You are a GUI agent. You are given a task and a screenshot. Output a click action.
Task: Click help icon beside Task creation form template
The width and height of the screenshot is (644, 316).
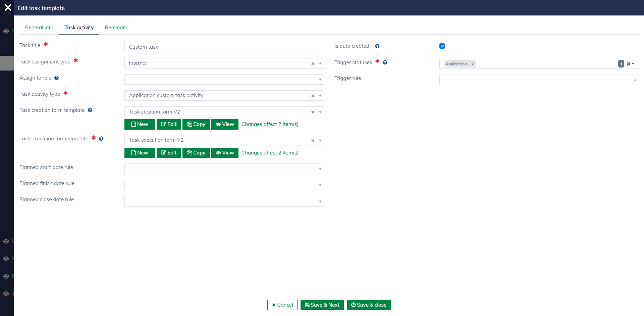(90, 110)
